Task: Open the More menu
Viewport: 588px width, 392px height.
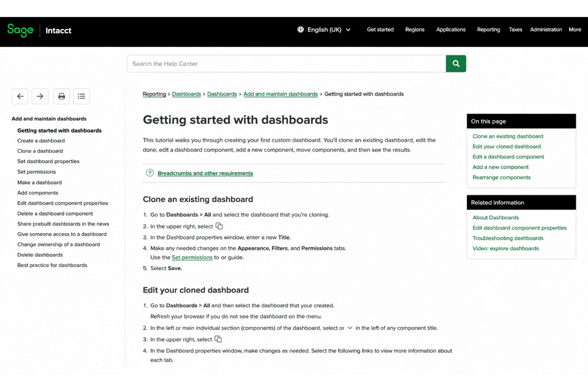Action: (x=575, y=30)
